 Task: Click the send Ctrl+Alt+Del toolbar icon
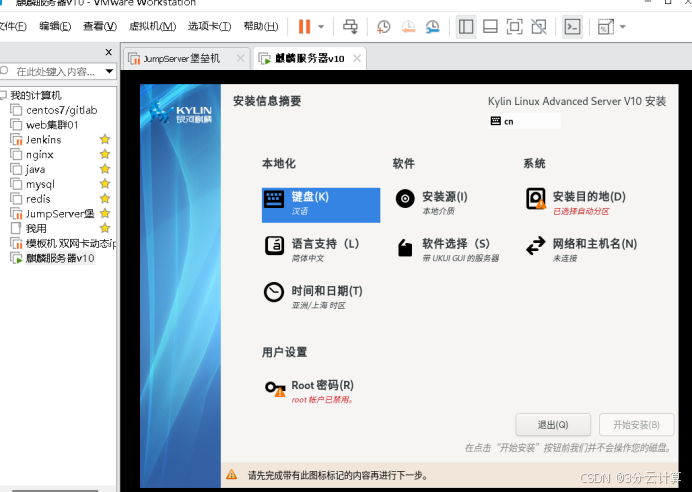pyautogui.click(x=350, y=27)
